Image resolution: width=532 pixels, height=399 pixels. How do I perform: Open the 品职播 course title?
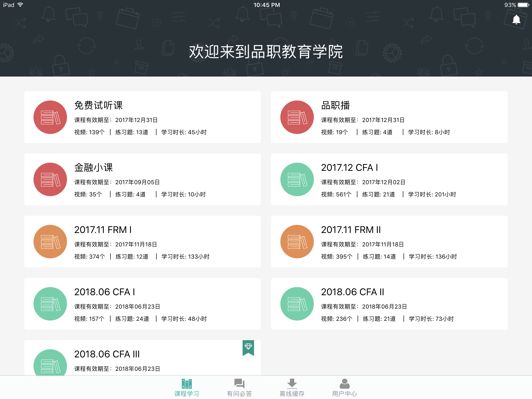coord(335,105)
